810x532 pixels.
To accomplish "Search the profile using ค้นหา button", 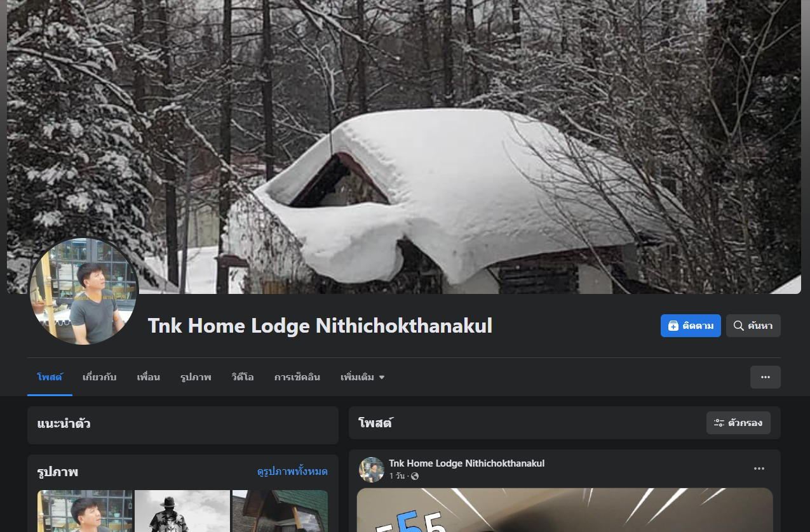I will pos(753,326).
